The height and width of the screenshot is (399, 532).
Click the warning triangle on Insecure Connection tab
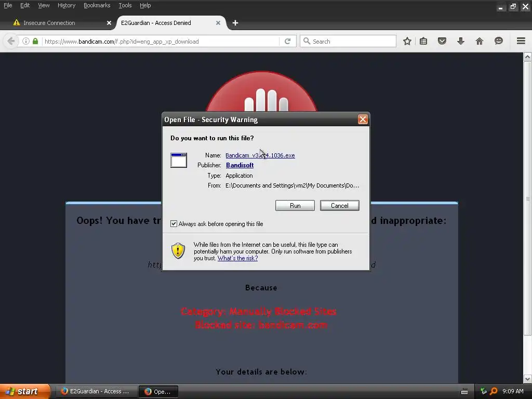click(x=16, y=22)
